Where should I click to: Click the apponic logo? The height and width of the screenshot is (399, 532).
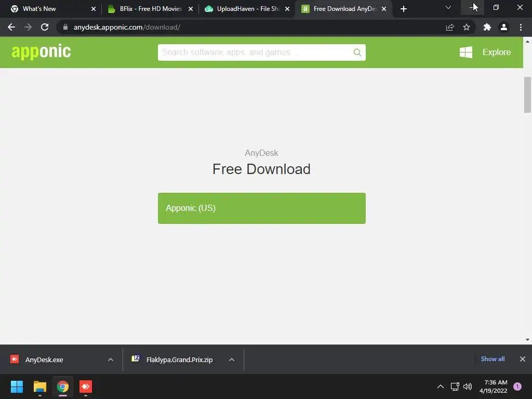(x=41, y=52)
